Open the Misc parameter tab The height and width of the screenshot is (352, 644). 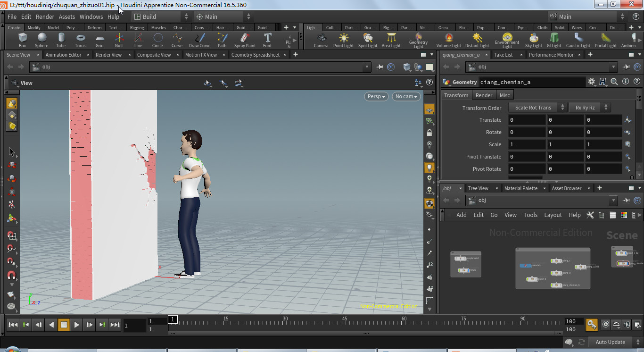pyautogui.click(x=504, y=95)
